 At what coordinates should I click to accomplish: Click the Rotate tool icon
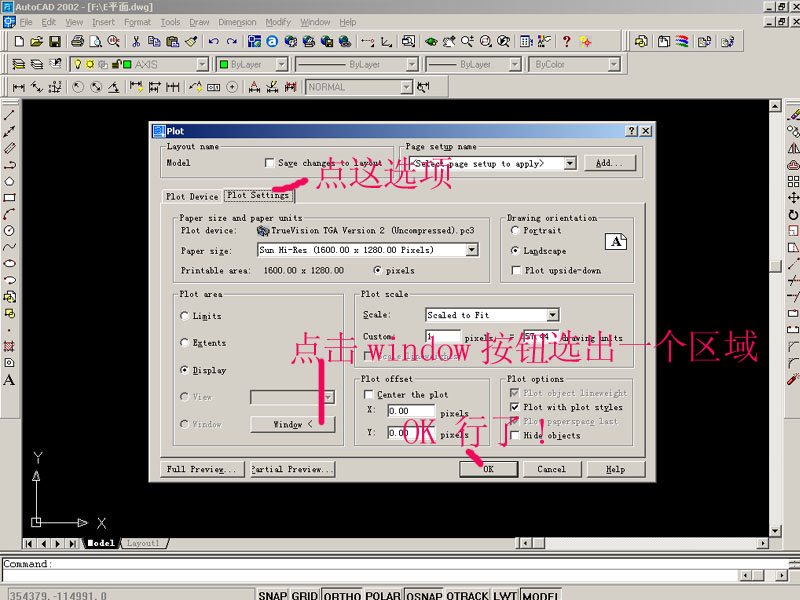pyautogui.click(x=793, y=215)
